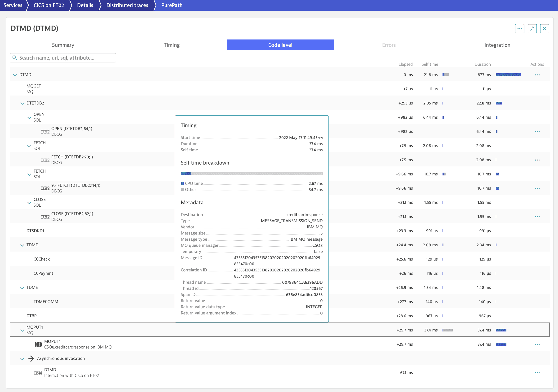Click the Destination value creditcardresponse
The height and width of the screenshot is (392, 558).
(305, 215)
